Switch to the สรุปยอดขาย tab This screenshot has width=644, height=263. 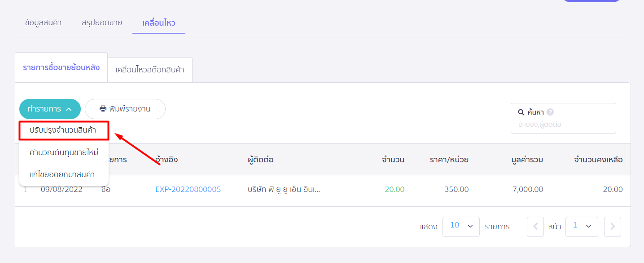[101, 22]
